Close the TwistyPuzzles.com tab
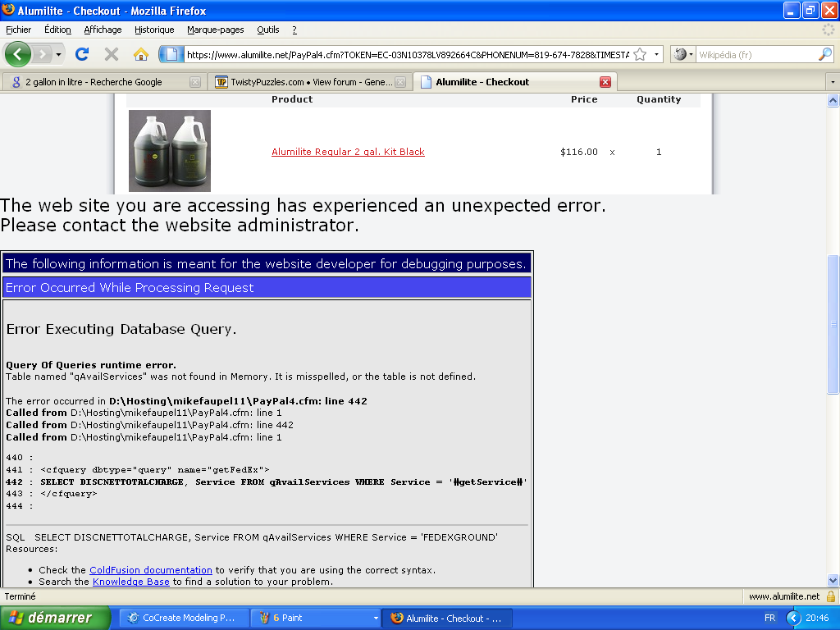840x630 pixels. tap(400, 82)
